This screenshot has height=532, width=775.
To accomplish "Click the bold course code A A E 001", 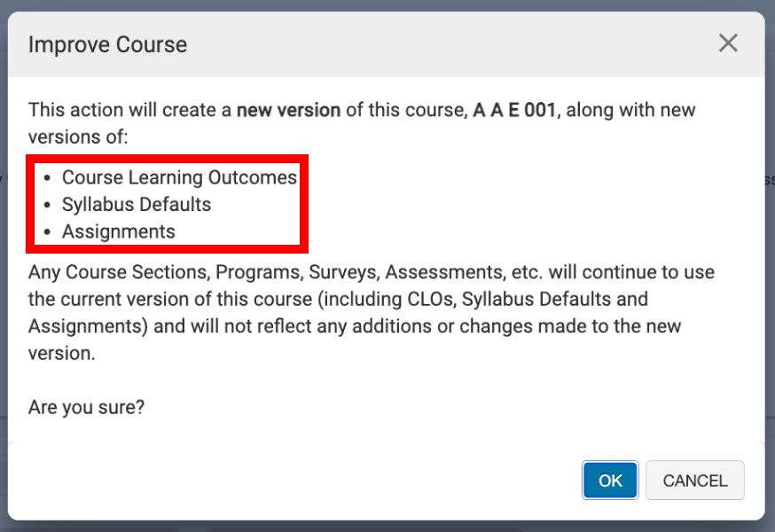I will point(514,111).
